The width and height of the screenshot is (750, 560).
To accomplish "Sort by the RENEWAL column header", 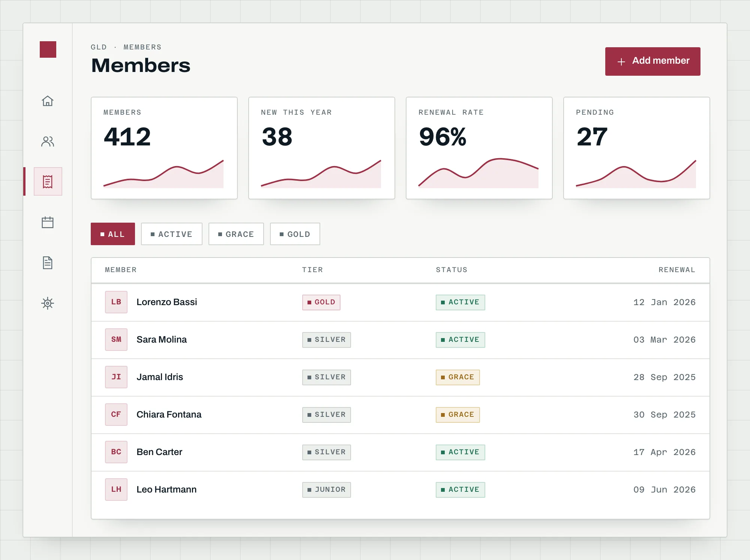I will click(x=677, y=270).
